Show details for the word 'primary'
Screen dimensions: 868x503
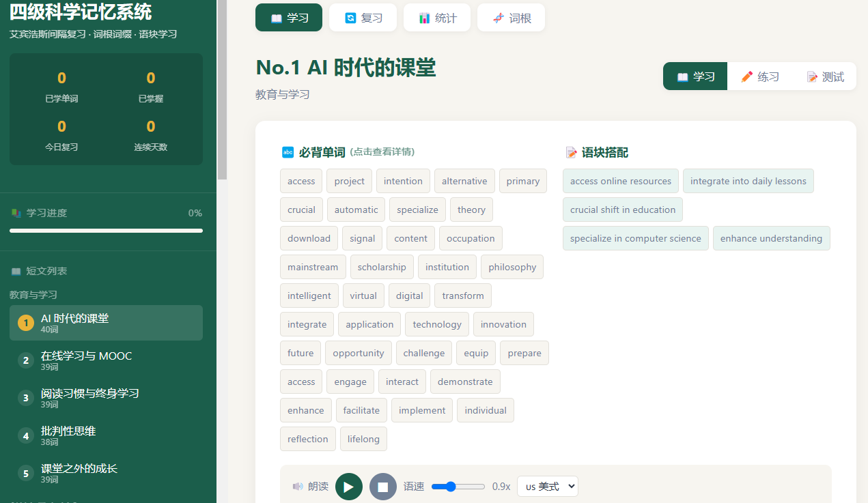pyautogui.click(x=523, y=181)
